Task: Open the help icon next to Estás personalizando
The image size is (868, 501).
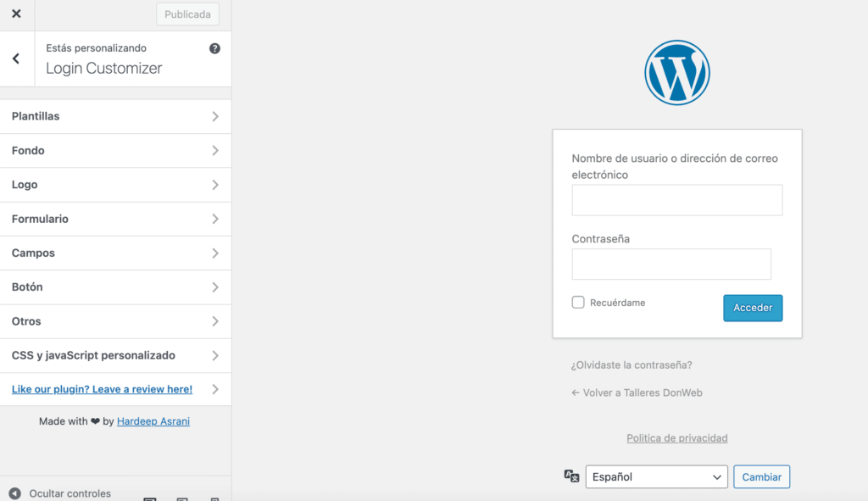Action: [x=214, y=49]
